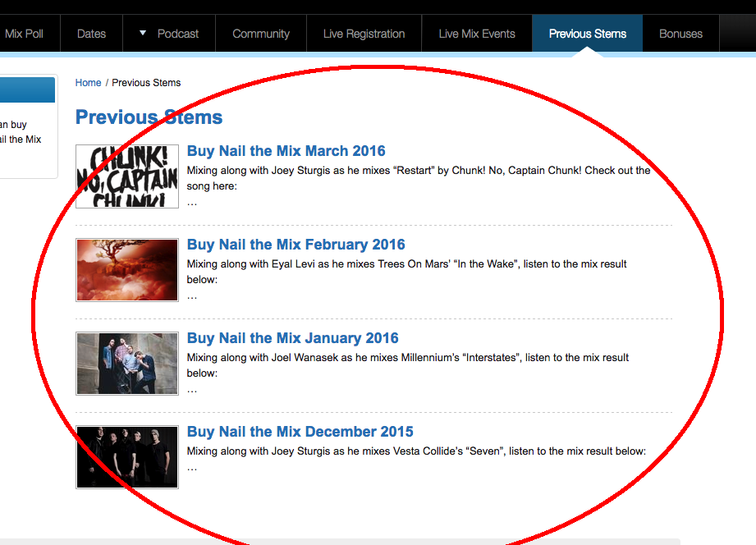The image size is (756, 545).
Task: Click the December 2015 description about Vesta Collide
Action: [416, 451]
